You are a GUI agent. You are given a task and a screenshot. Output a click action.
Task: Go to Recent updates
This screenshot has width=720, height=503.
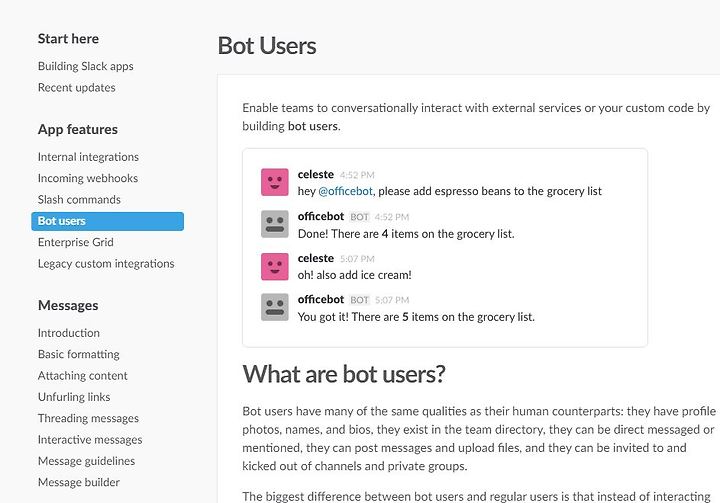pyautogui.click(x=77, y=87)
